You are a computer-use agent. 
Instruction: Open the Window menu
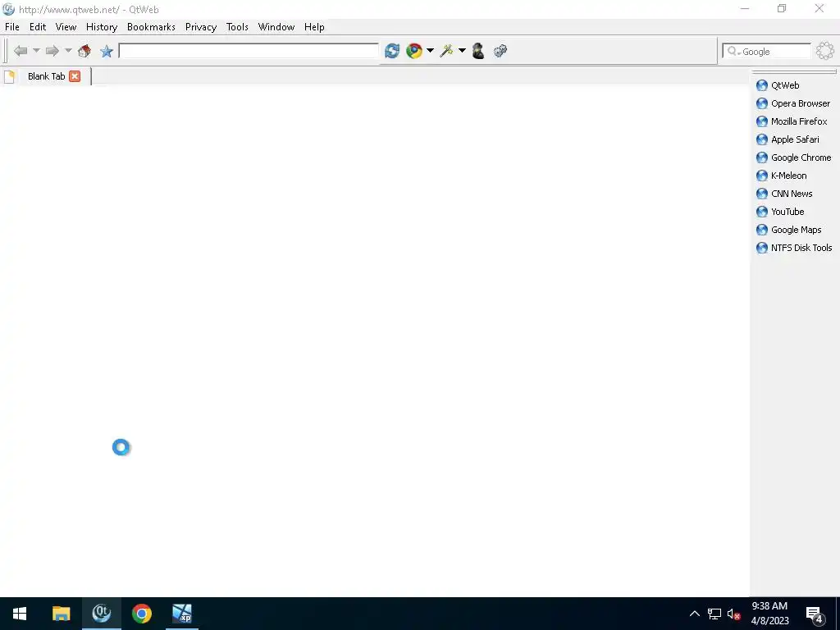pyautogui.click(x=276, y=27)
